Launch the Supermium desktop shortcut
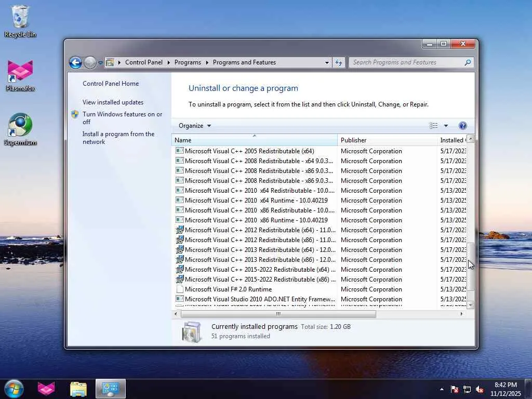This screenshot has width=532, height=399. 20,129
